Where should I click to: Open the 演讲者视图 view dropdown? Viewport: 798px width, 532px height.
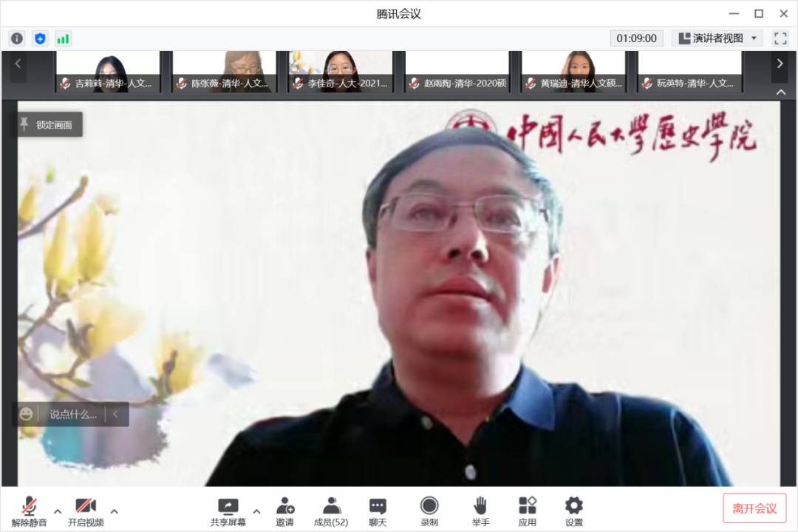tap(717, 38)
